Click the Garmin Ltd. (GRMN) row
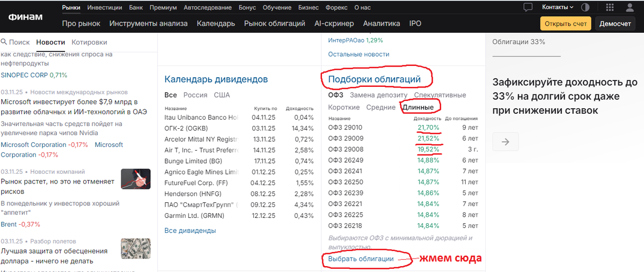 tap(239, 216)
